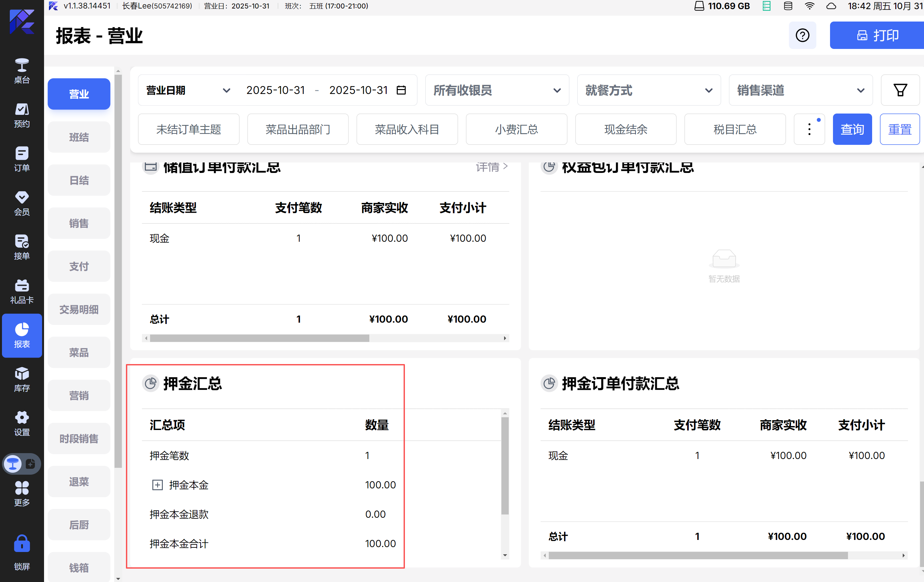This screenshot has width=924, height=582.
Task: Click the 查询 query button
Action: 852,129
